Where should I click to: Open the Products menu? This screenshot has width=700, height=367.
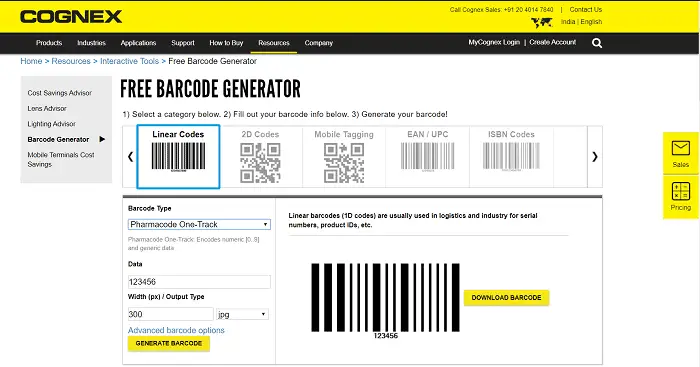tap(49, 43)
